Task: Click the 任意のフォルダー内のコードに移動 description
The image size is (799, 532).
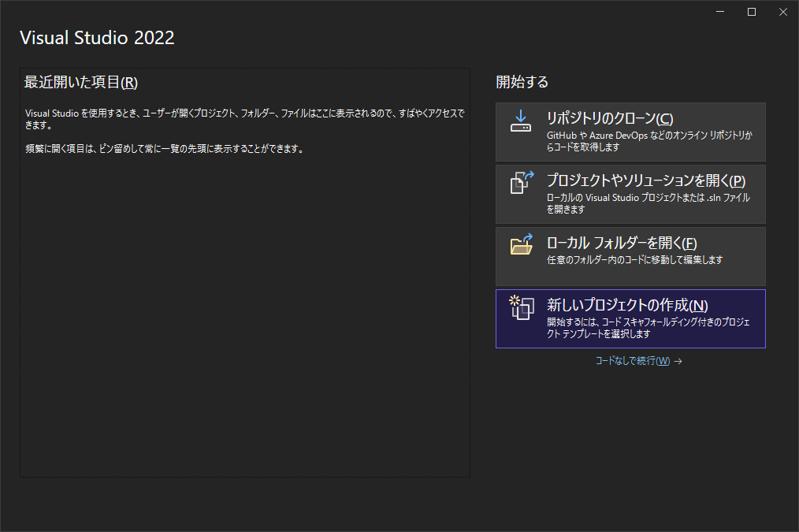Action: pyautogui.click(x=635, y=260)
